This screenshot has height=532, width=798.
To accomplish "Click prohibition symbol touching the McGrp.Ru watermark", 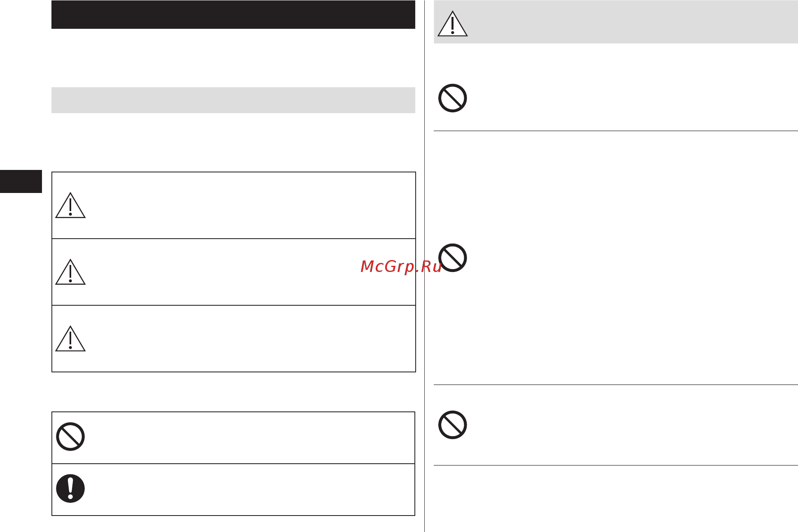I will 452,258.
